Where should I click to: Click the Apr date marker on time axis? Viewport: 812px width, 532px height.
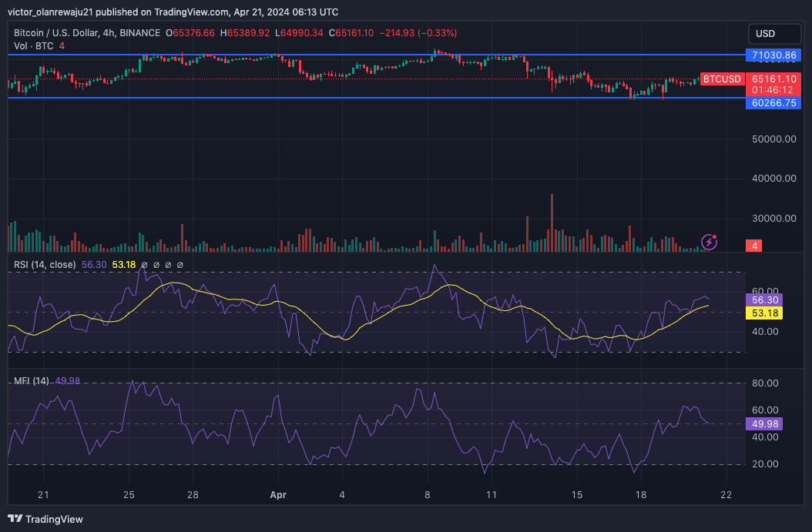click(x=278, y=495)
